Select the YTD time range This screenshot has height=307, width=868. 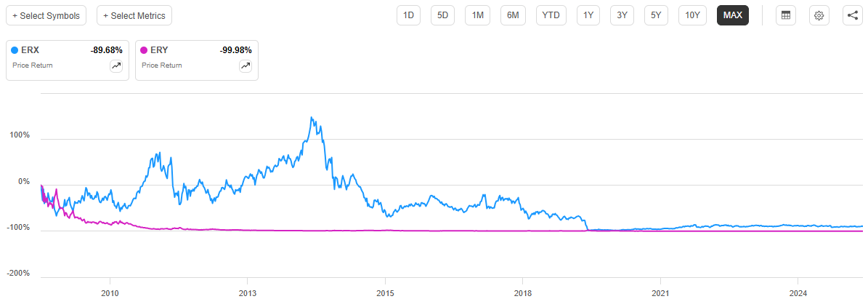[x=551, y=15]
